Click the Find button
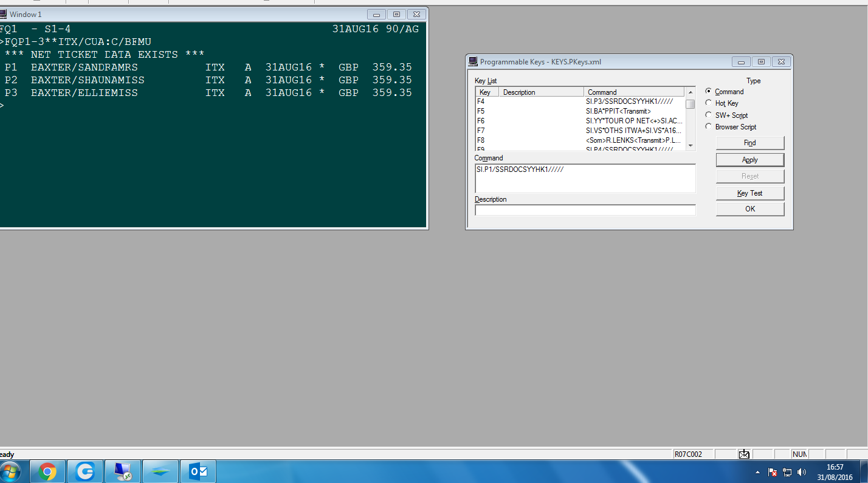Image resolution: width=868 pixels, height=483 pixels. coord(750,143)
